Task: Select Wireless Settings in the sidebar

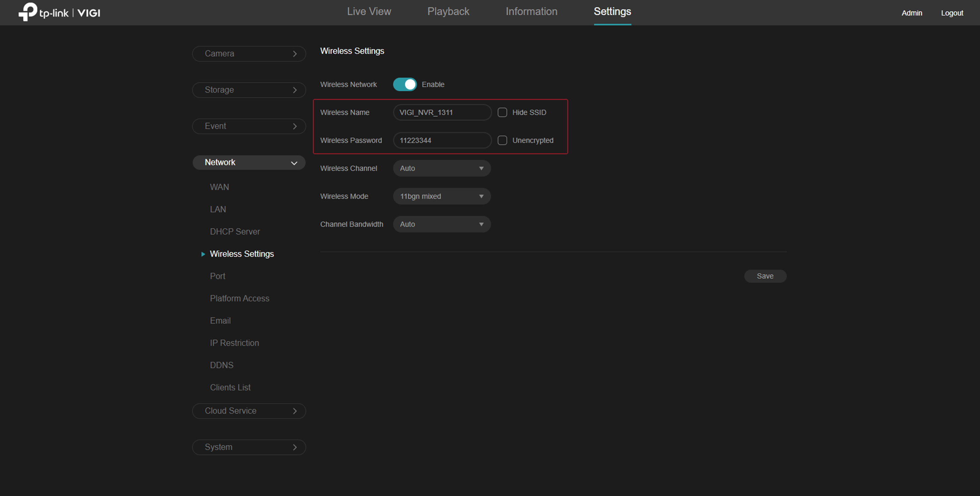Action: coord(242,254)
